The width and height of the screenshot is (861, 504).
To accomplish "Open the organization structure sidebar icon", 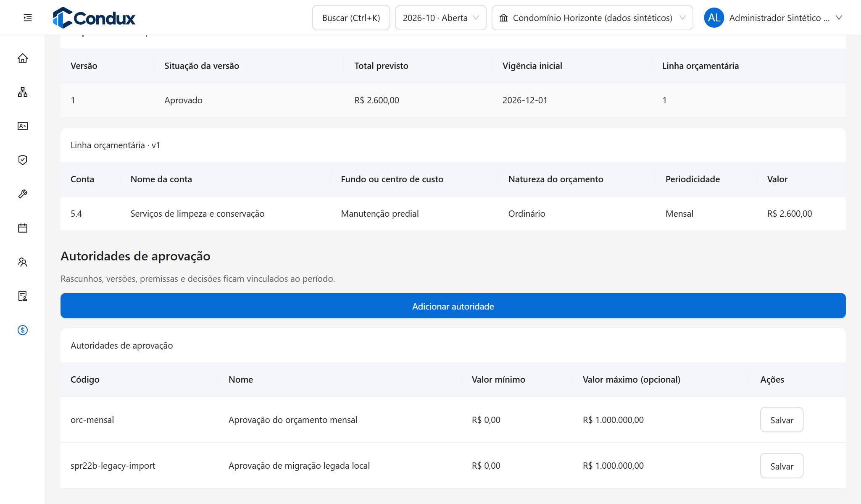I will click(x=23, y=92).
